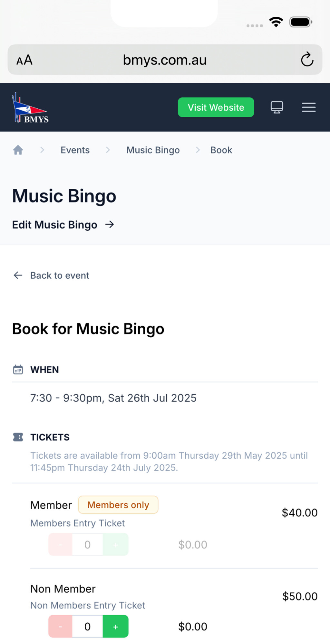
Task: Increase Member ticket quantity
Action: click(x=115, y=544)
